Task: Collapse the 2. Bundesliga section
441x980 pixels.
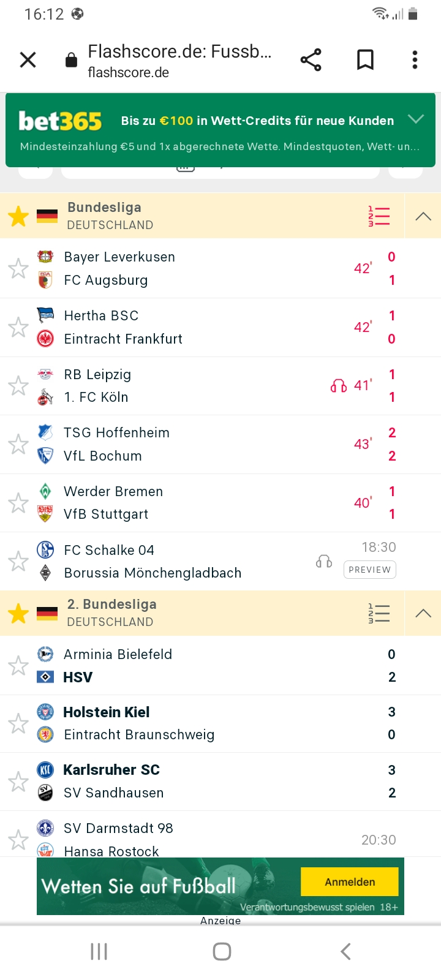Action: coord(423,613)
